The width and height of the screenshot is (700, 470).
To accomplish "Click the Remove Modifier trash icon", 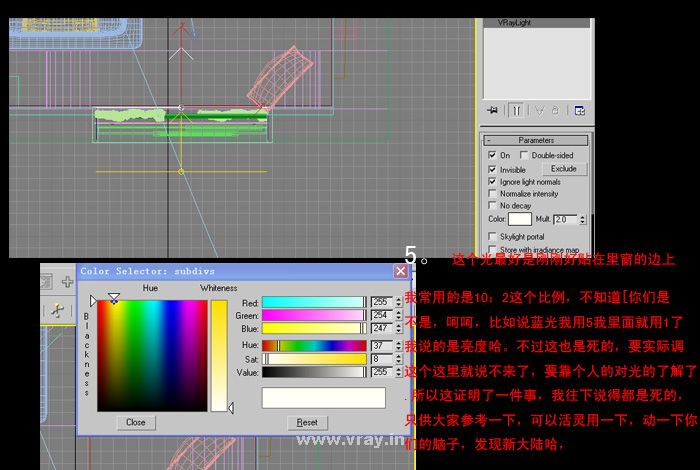I will (555, 110).
